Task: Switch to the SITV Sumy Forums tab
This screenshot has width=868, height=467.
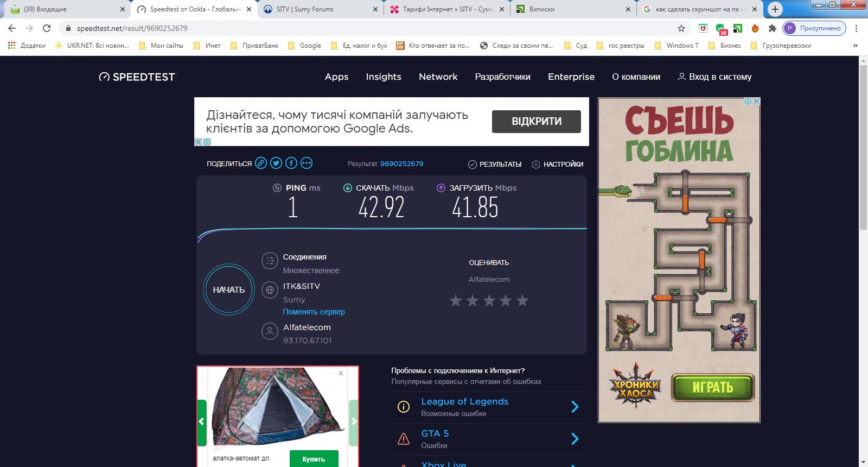Action: click(x=320, y=9)
